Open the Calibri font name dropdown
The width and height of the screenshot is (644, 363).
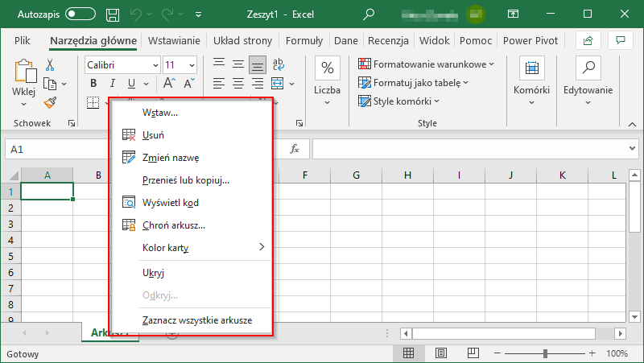(155, 65)
